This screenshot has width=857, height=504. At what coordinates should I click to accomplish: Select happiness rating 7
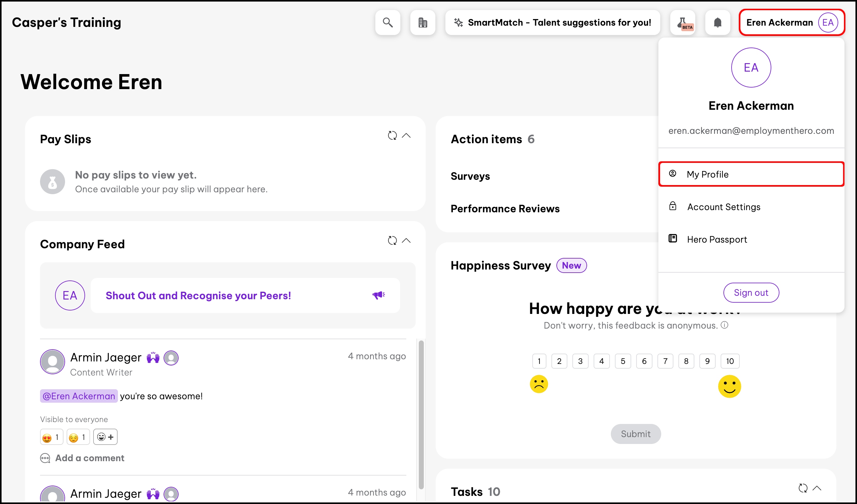[665, 361]
